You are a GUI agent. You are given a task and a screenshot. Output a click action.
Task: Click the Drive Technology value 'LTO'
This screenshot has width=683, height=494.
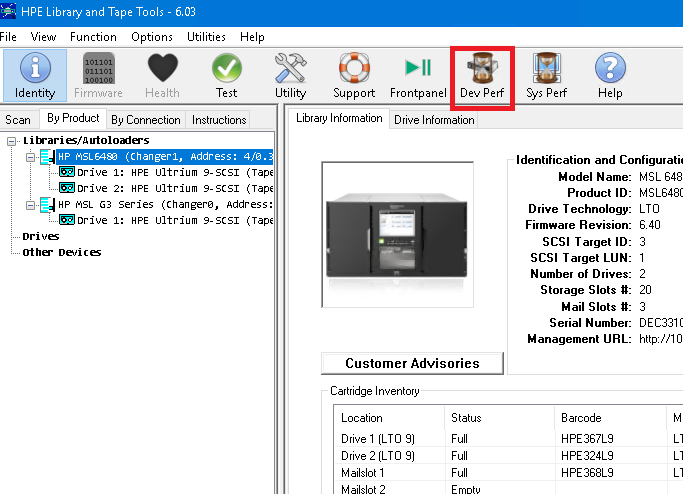pyautogui.click(x=649, y=209)
